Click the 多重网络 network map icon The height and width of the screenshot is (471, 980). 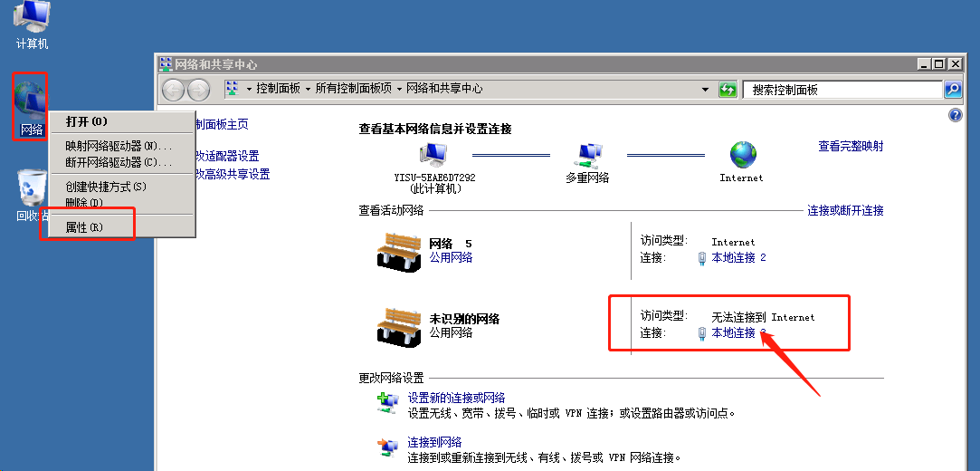pyautogui.click(x=588, y=156)
